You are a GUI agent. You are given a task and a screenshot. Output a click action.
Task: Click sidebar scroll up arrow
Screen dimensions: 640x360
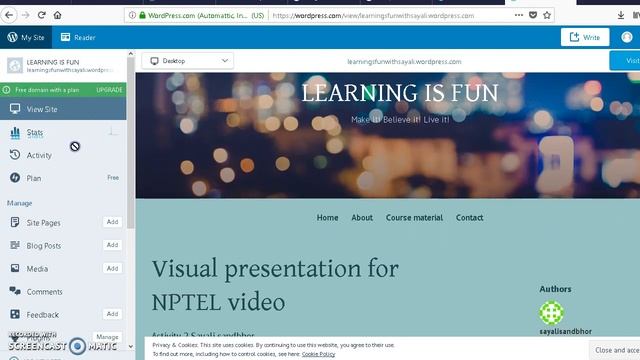(131, 53)
